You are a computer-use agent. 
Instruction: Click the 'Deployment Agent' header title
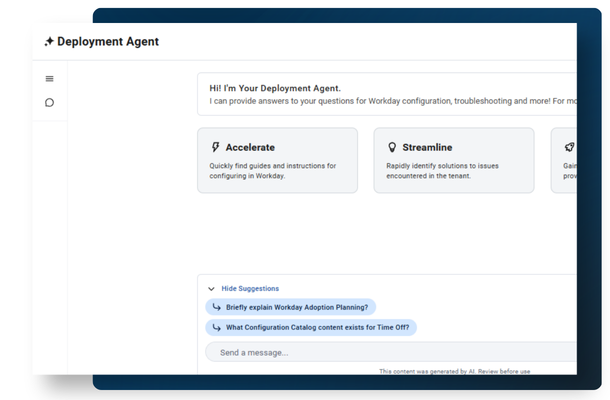(108, 41)
